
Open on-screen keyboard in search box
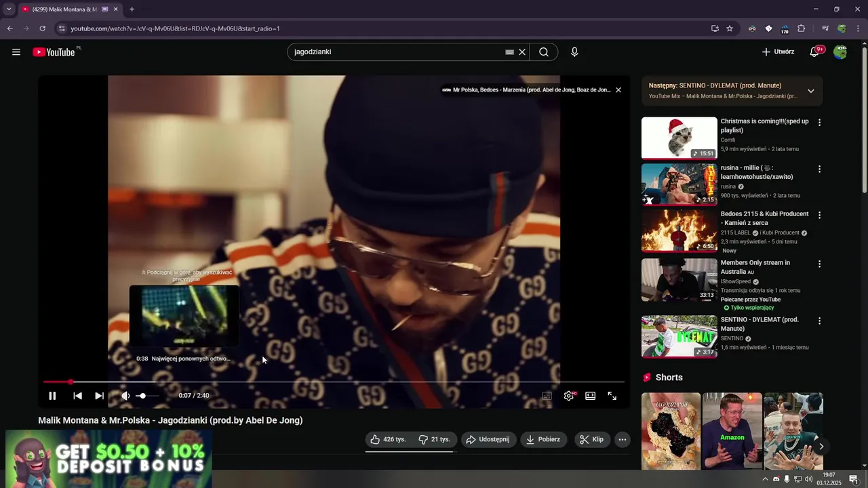509,52
